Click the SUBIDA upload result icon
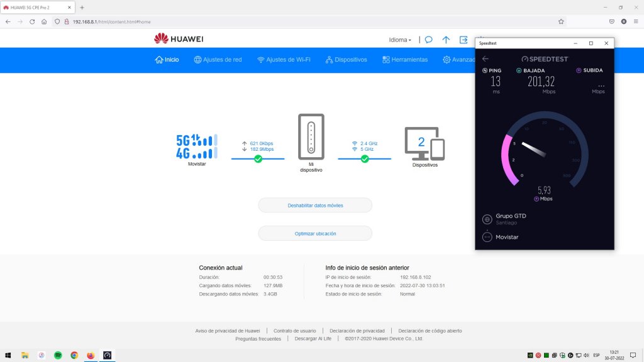This screenshot has height=362, width=644. coord(579,70)
